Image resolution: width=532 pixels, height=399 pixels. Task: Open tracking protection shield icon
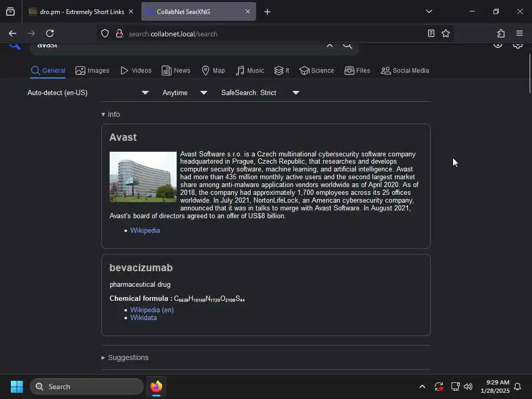point(105,33)
